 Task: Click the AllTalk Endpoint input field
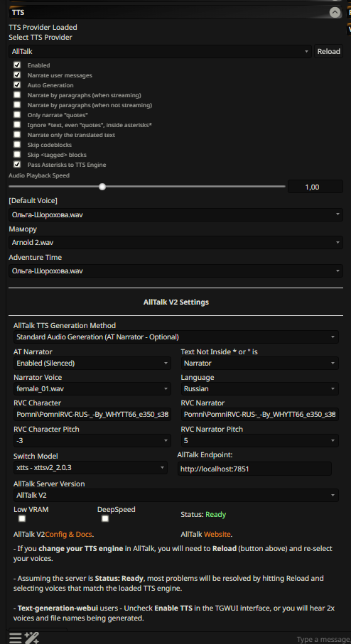254,469
